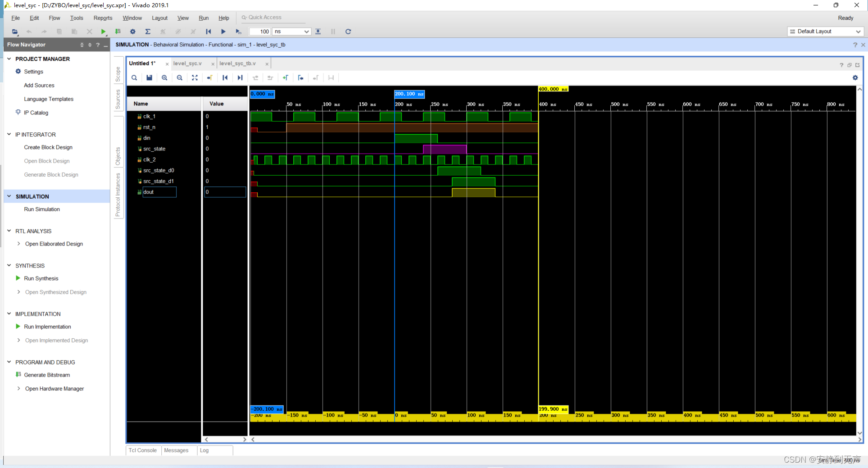
Task: Open the Reports menu
Action: click(103, 18)
